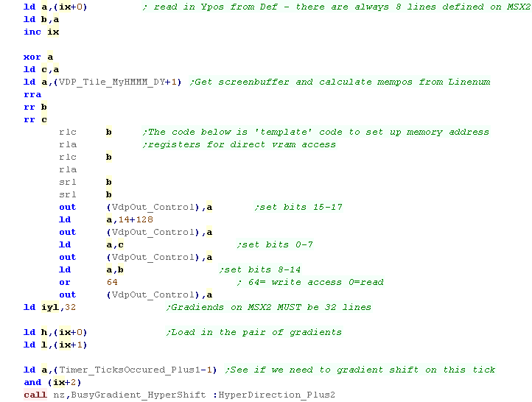Click the "ld a,b" instruction

click(91, 269)
